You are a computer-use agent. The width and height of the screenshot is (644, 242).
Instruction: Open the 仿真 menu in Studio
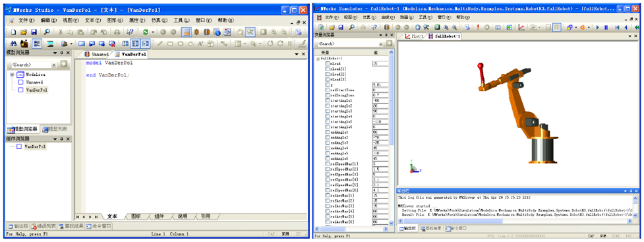156,20
